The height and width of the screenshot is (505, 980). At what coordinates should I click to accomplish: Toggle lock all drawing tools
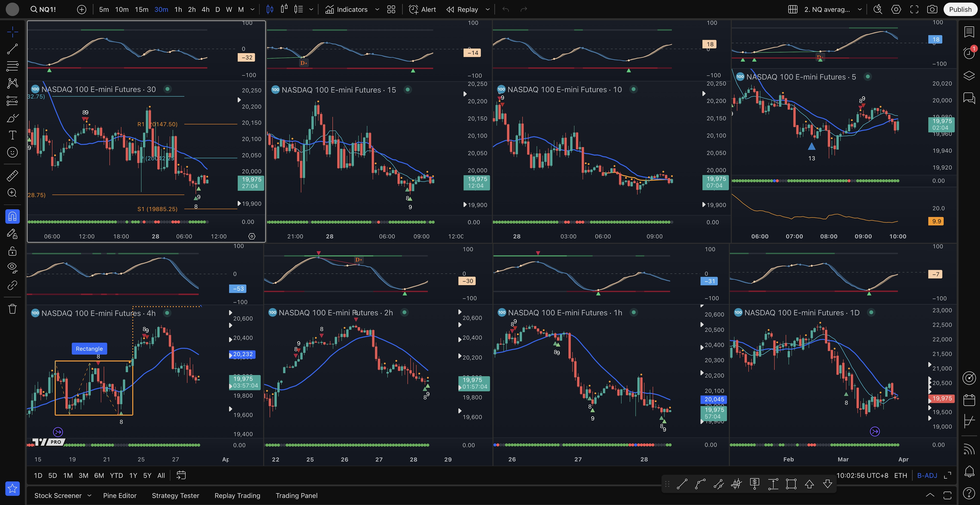[12, 251]
